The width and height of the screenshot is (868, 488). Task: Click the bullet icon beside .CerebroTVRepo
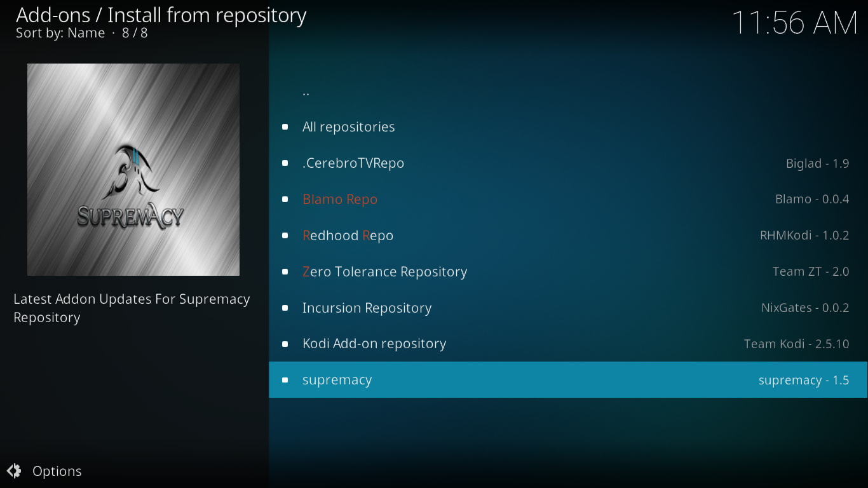coord(285,163)
